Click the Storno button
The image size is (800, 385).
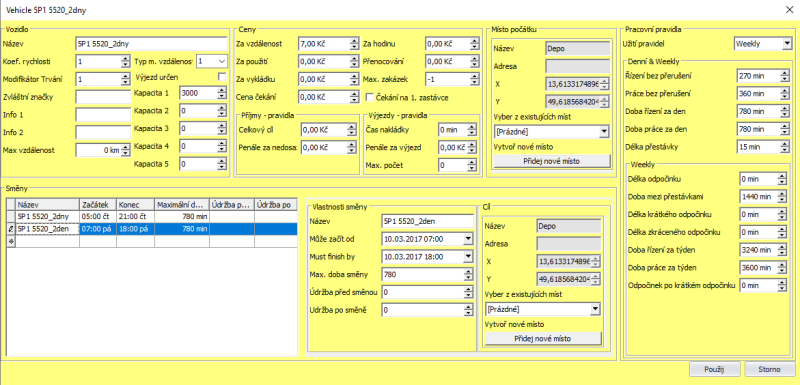coord(769,369)
